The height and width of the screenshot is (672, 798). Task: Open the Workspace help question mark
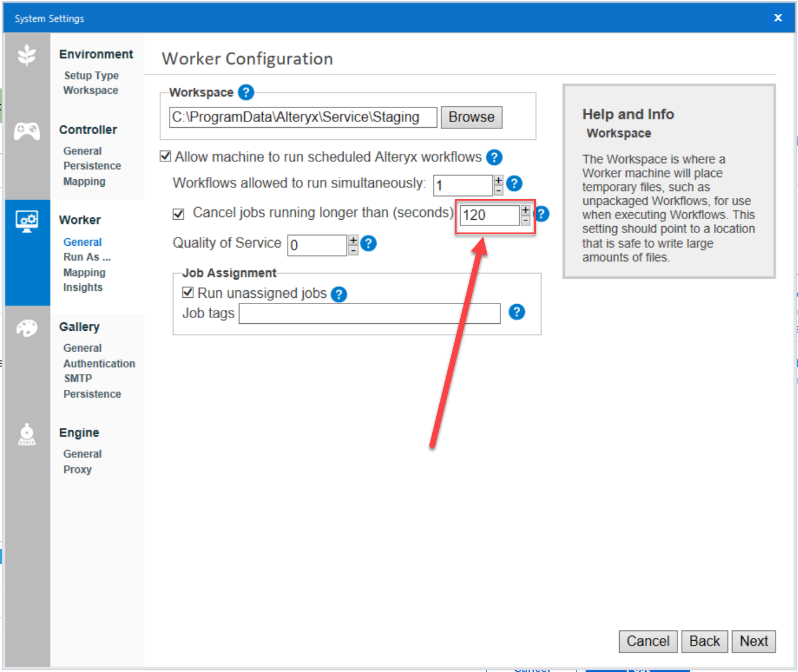[x=245, y=92]
